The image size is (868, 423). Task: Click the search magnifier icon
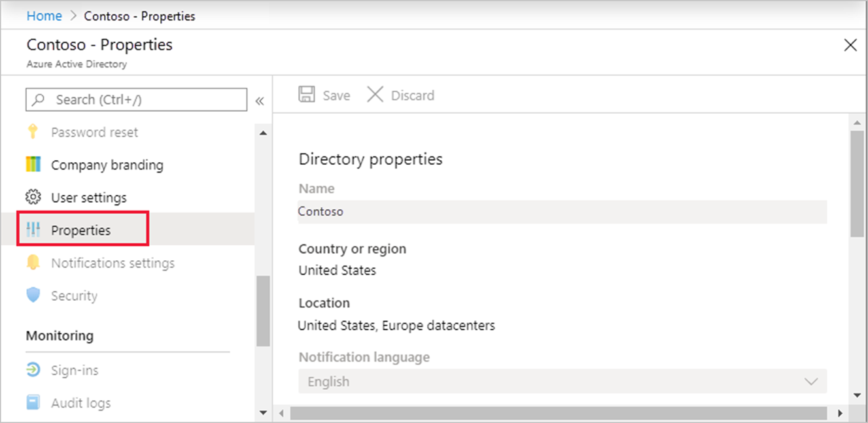pos(39,100)
